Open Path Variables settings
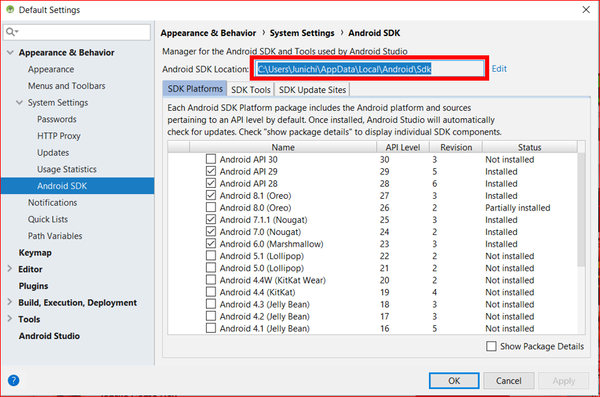Viewport: 600px width, 397px height. pyautogui.click(x=55, y=236)
